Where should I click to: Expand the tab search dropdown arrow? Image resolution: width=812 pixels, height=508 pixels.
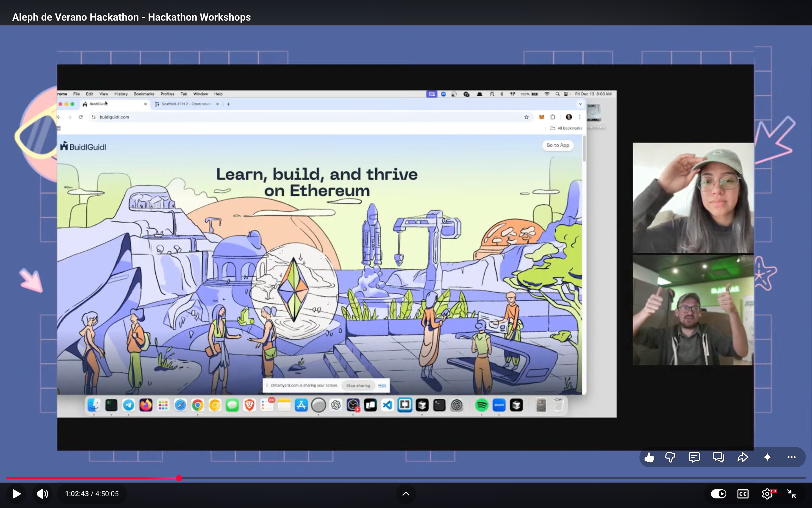(x=580, y=104)
